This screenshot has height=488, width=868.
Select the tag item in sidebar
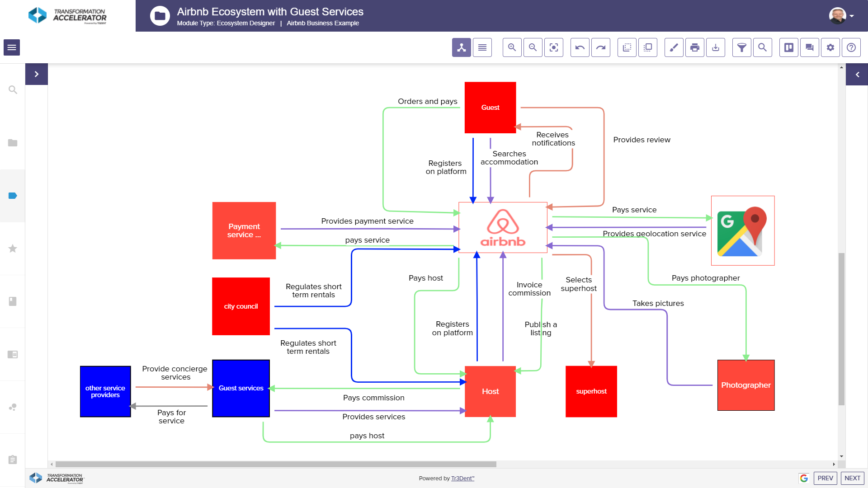pos(13,196)
